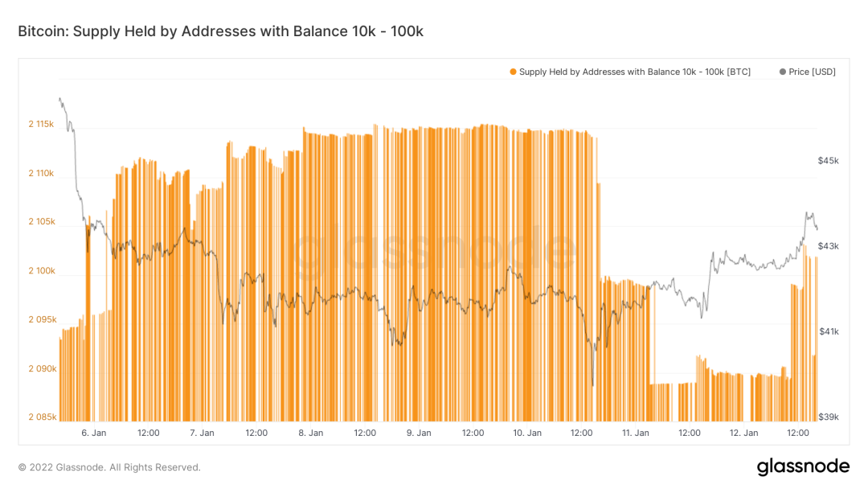The width and height of the screenshot is (868, 489).
Task: Select the 7. Jan x-axis label
Action: [202, 433]
